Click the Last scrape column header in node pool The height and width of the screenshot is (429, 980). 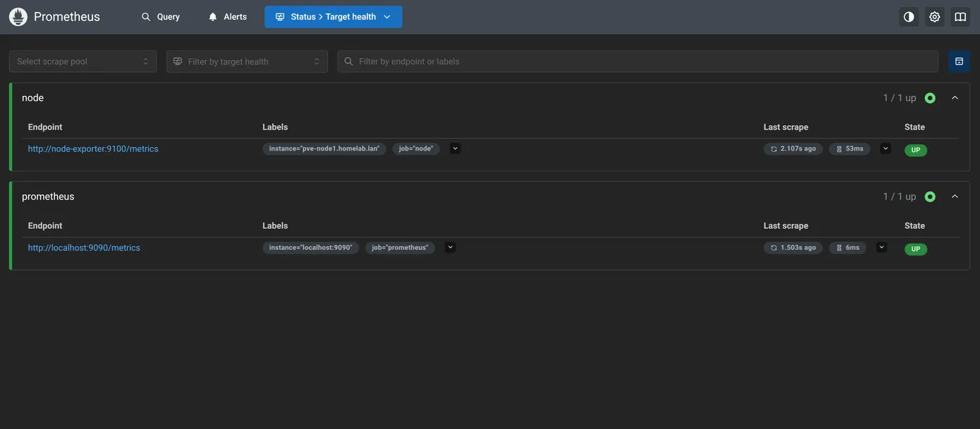(x=786, y=127)
